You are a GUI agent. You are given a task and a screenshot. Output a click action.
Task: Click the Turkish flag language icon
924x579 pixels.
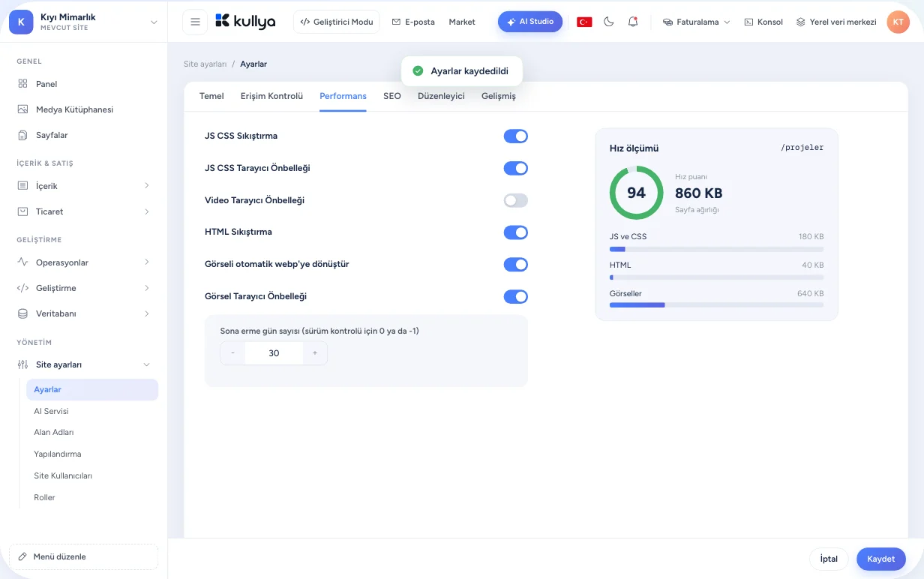[584, 22]
